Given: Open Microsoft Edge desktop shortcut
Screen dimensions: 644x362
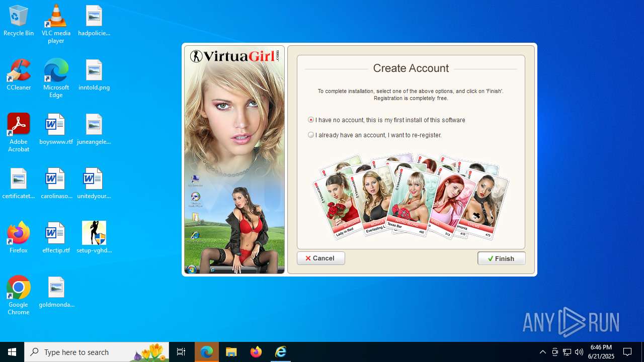Looking at the screenshot, I should [56, 78].
